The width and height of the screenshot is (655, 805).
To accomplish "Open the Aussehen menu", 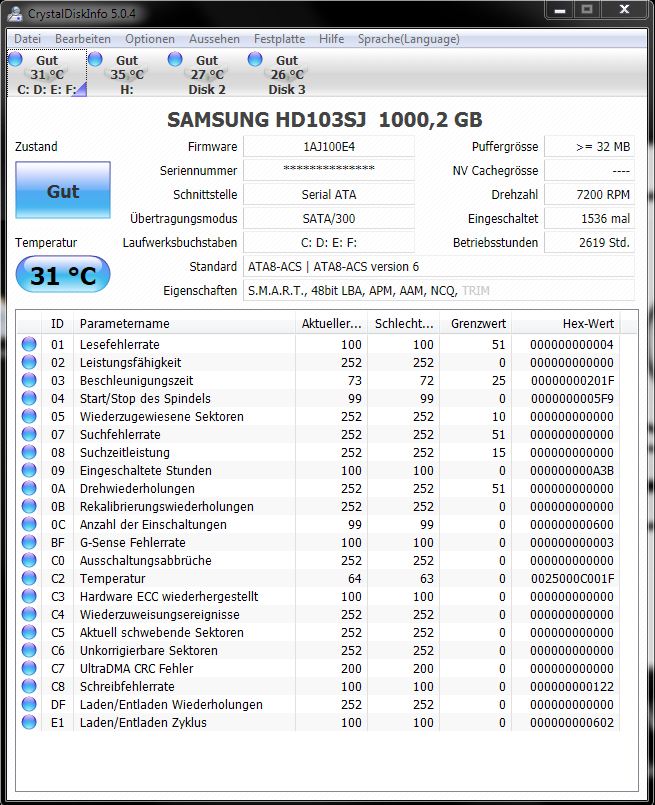I will click(x=214, y=39).
